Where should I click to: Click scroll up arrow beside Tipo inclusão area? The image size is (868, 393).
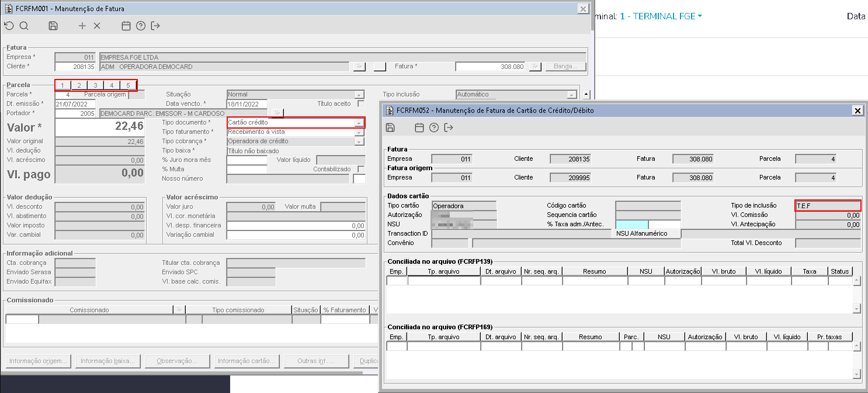click(x=586, y=95)
